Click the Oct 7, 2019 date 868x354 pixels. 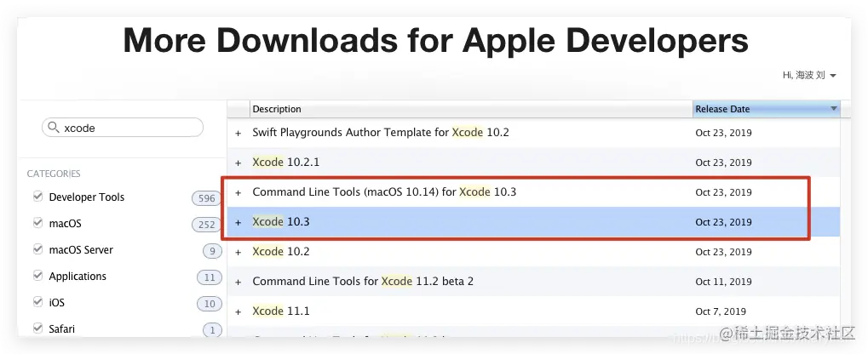(x=721, y=311)
